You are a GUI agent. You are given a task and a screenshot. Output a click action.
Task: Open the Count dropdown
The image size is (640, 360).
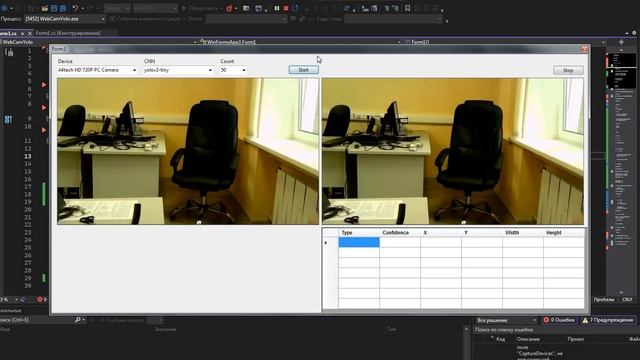coord(233,70)
